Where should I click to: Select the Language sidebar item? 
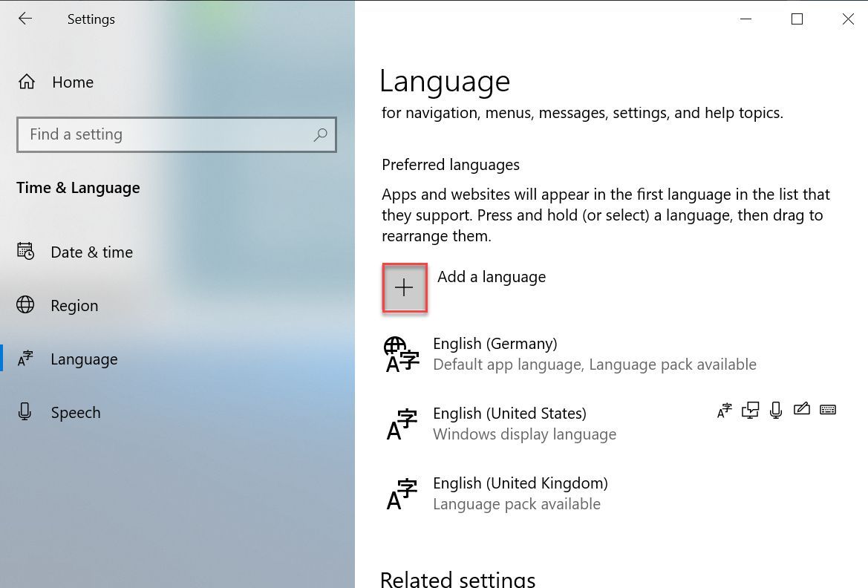point(177,359)
